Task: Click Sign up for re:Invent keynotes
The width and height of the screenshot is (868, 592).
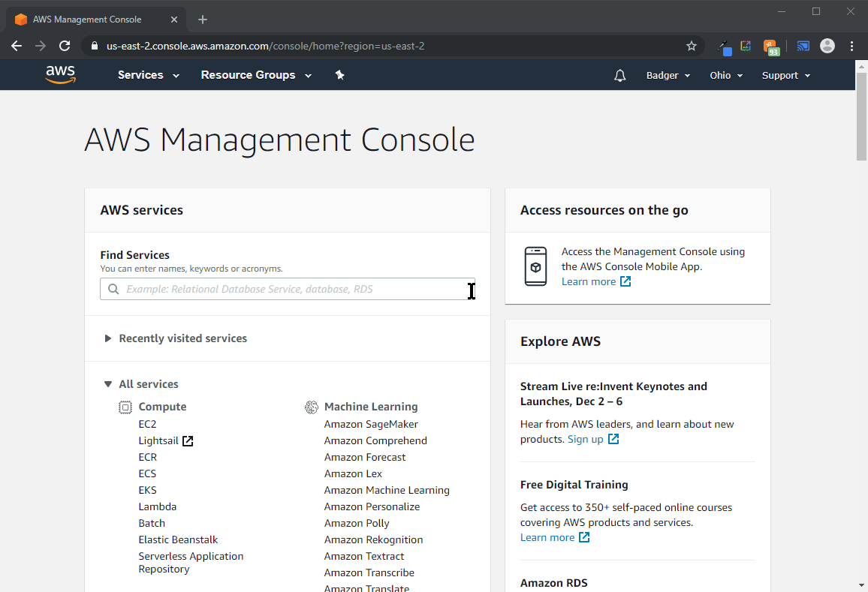Action: coord(585,439)
